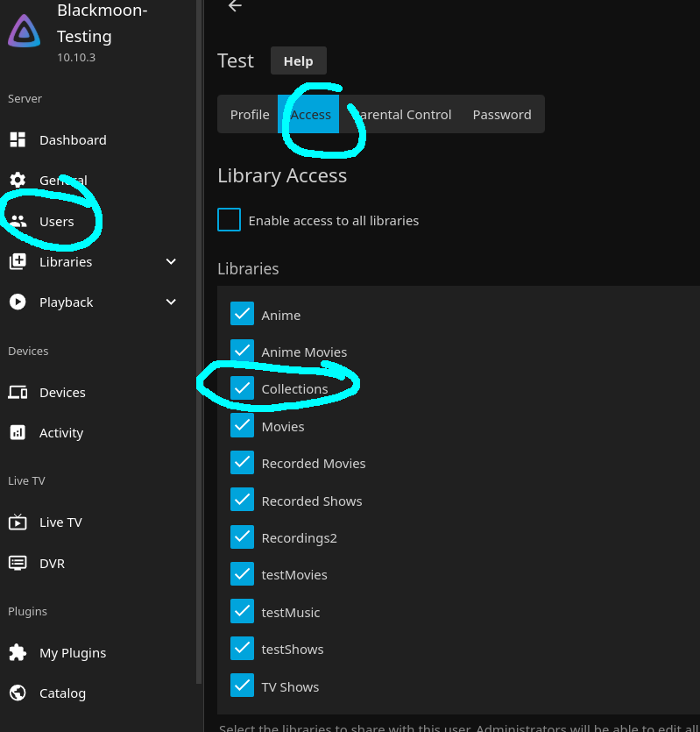Click the Jellyfin logo icon
Screen dimensions: 700x732
[25, 32]
